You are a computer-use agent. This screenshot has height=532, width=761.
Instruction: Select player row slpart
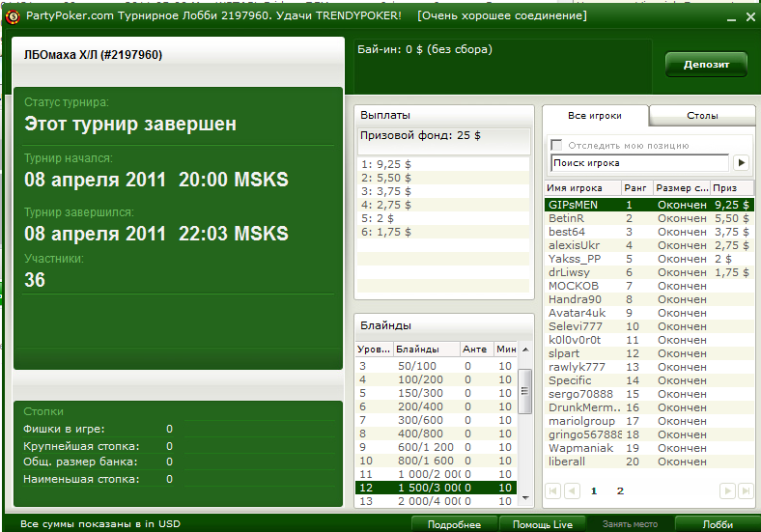point(649,353)
